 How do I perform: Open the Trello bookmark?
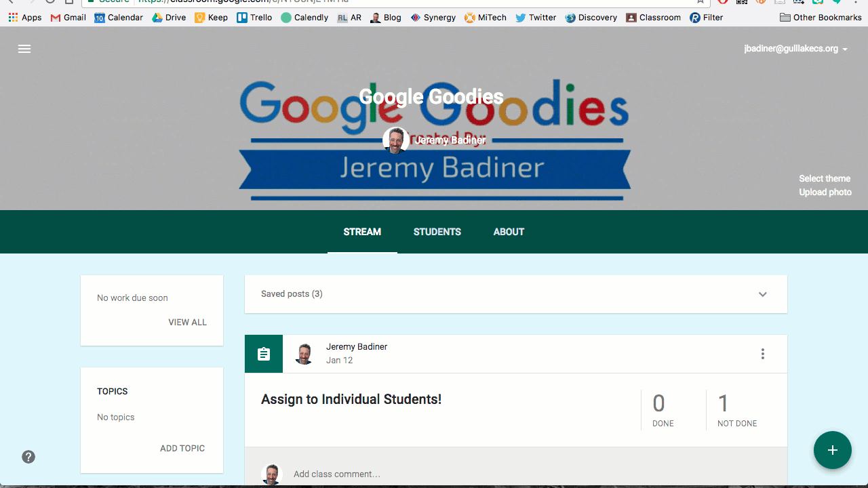[254, 18]
